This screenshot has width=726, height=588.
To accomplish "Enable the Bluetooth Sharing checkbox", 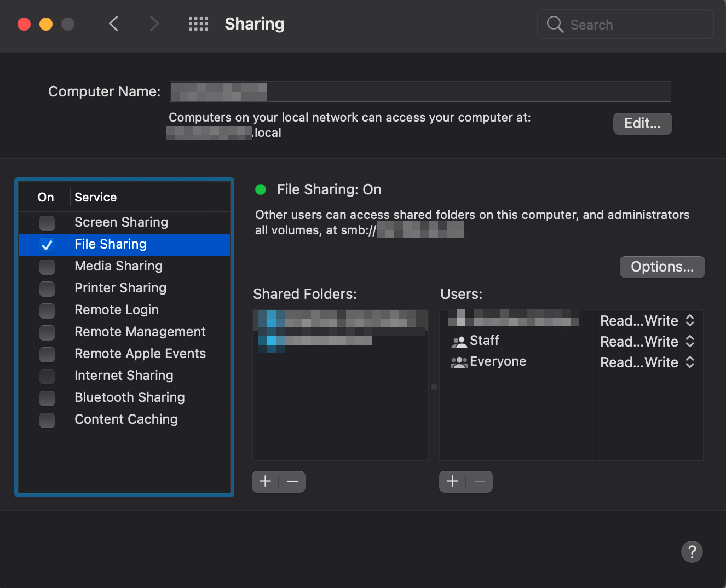I will [47, 398].
